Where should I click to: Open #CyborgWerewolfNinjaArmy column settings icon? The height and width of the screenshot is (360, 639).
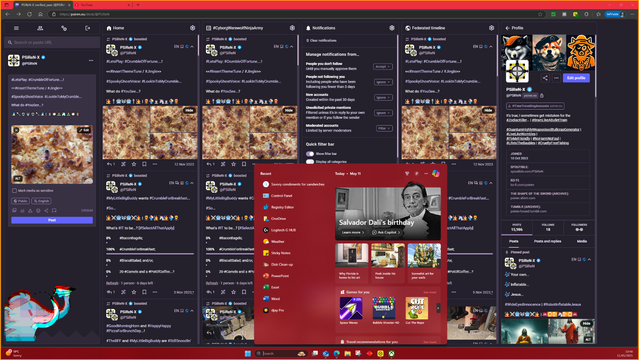[292, 28]
